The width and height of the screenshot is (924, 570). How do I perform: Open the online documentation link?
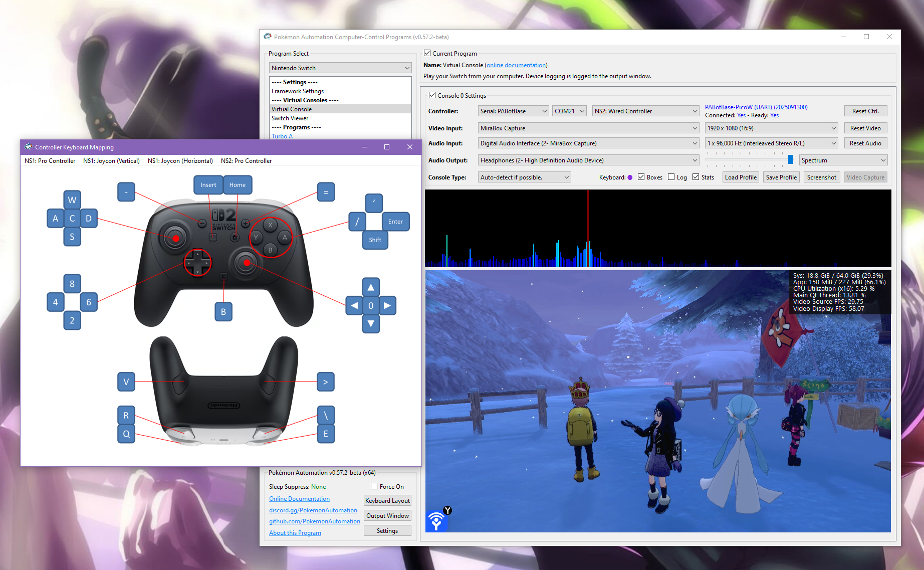point(516,65)
